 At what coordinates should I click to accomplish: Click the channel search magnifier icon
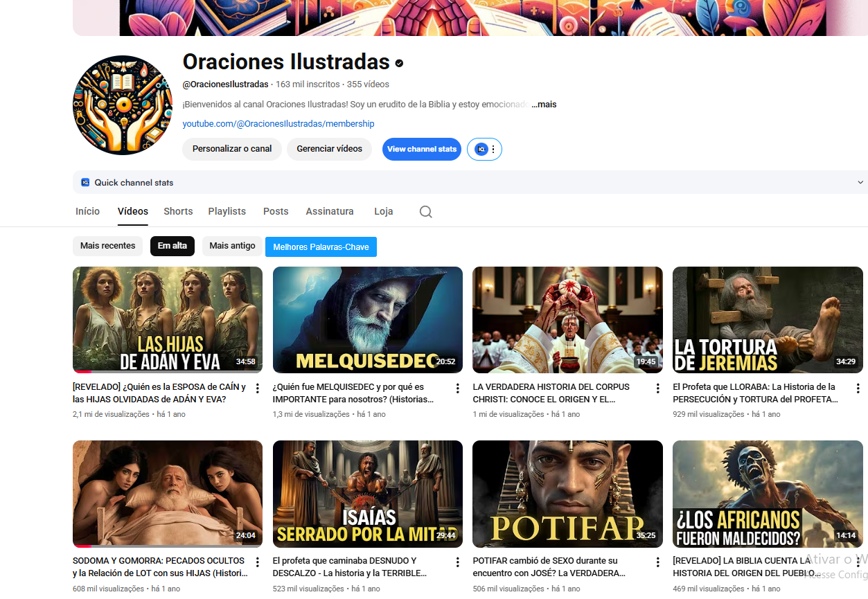click(x=426, y=212)
